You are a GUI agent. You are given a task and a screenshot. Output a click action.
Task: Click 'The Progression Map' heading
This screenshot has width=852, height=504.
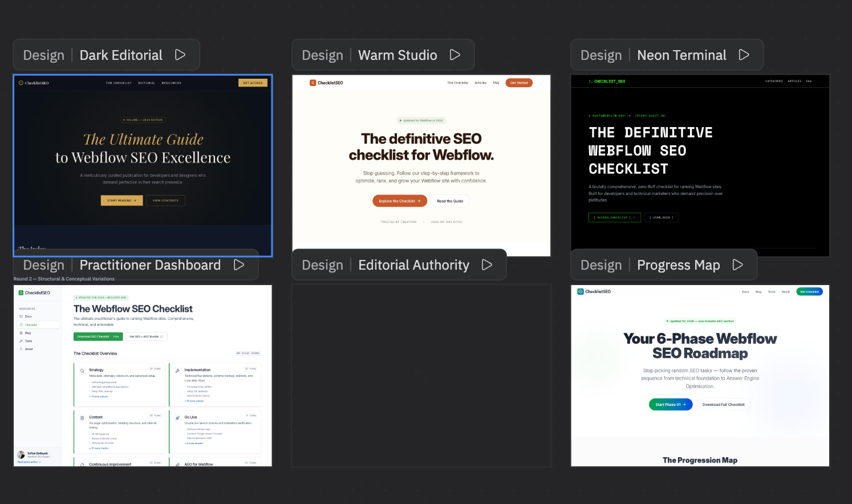coord(700,460)
